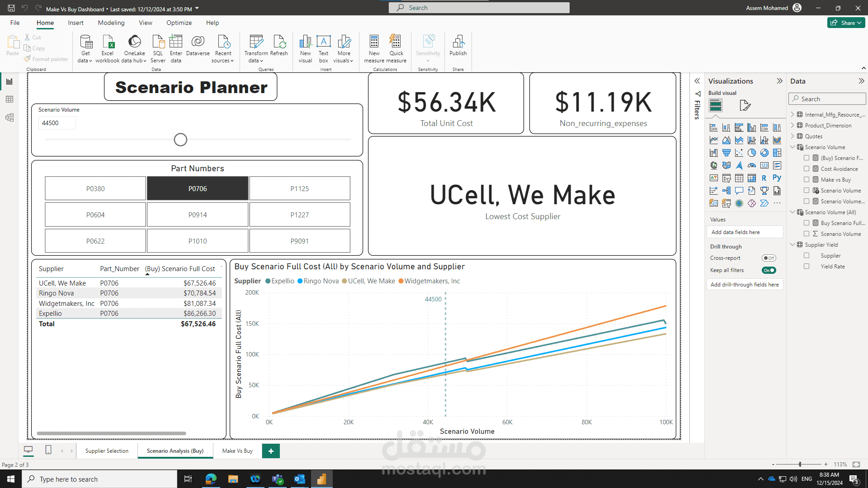Open the Share dropdown

(x=846, y=23)
